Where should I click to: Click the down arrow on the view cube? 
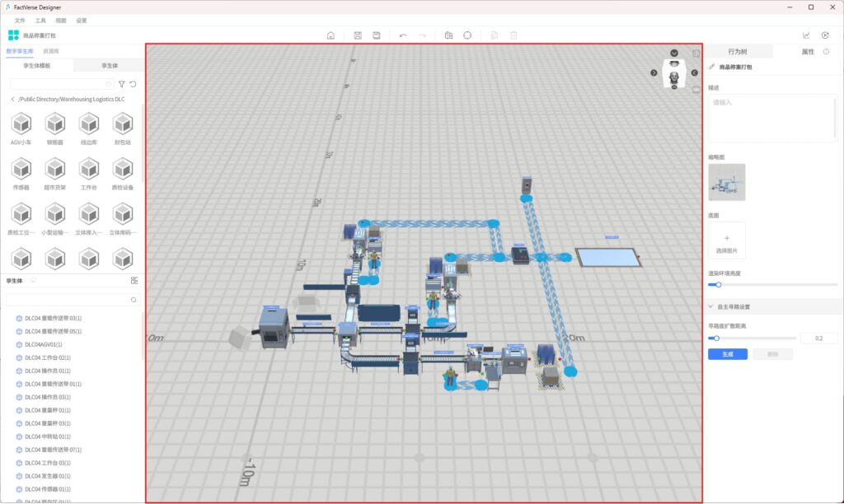(x=674, y=54)
